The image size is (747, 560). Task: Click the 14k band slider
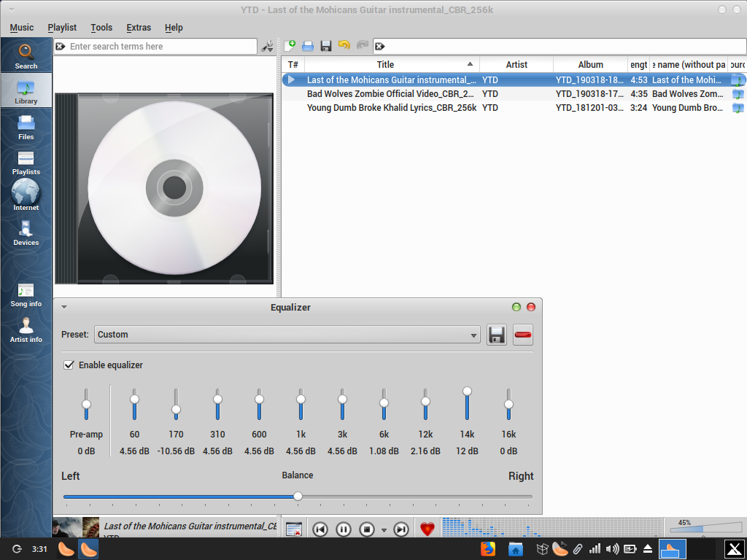pyautogui.click(x=467, y=403)
